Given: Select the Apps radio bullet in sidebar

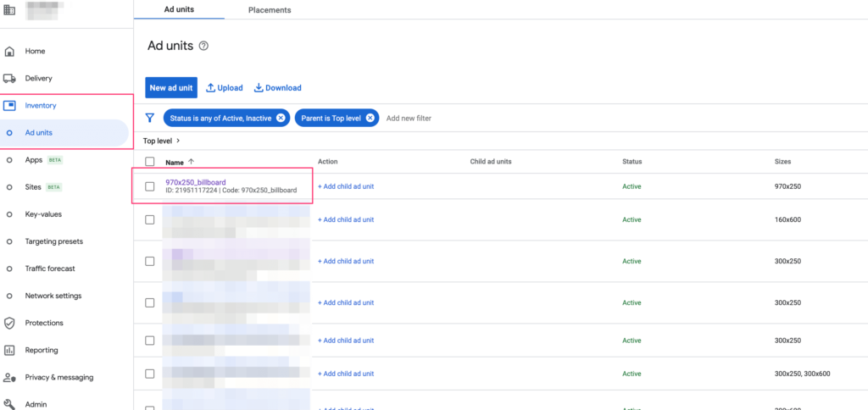Looking at the screenshot, I should [9, 160].
